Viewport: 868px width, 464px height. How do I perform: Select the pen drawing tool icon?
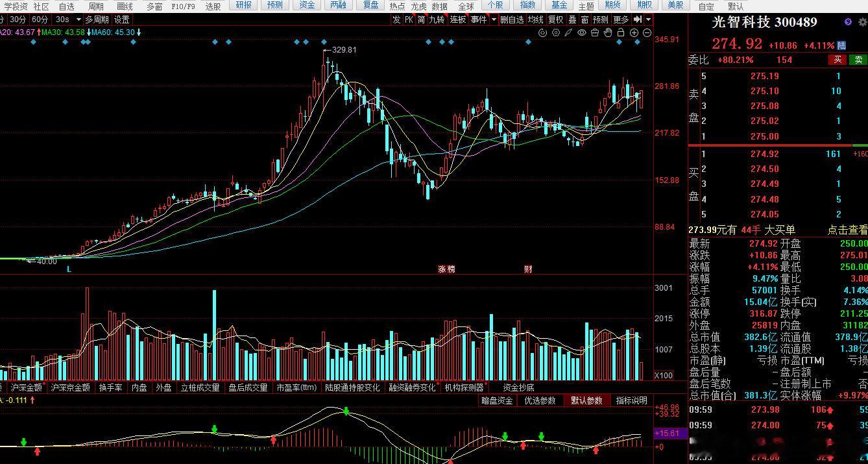point(569,32)
